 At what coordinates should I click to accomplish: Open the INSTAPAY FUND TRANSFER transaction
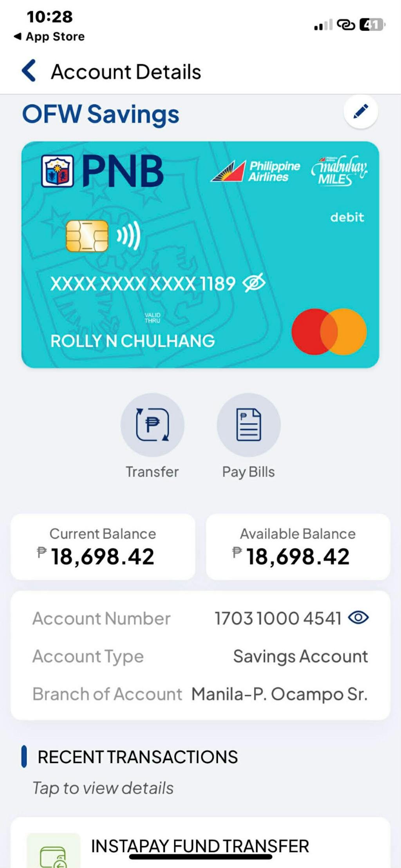pyautogui.click(x=200, y=846)
